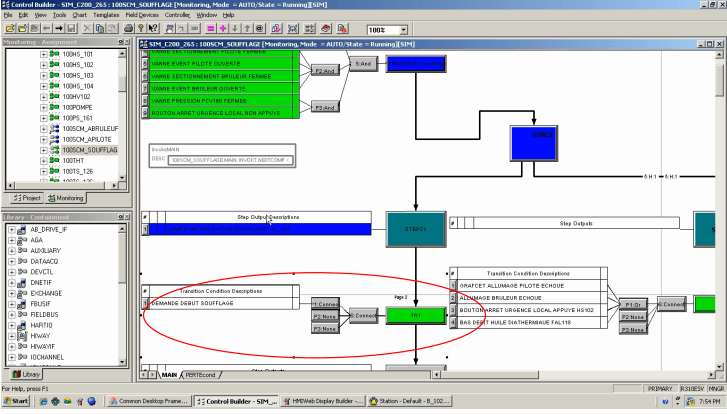This screenshot has height=414, width=727.
Task: Click the Windows Start button
Action: pos(16,401)
